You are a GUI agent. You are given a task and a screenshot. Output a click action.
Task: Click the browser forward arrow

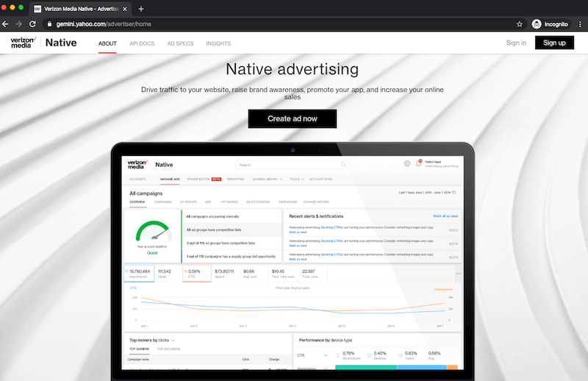coord(19,24)
